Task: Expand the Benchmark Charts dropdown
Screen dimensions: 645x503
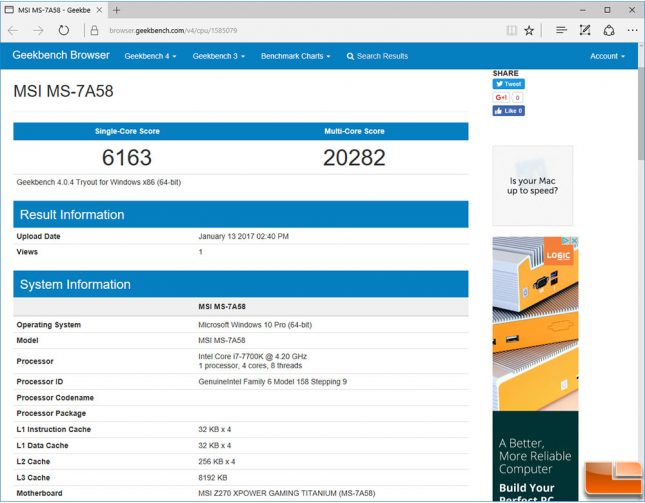Action: (295, 56)
